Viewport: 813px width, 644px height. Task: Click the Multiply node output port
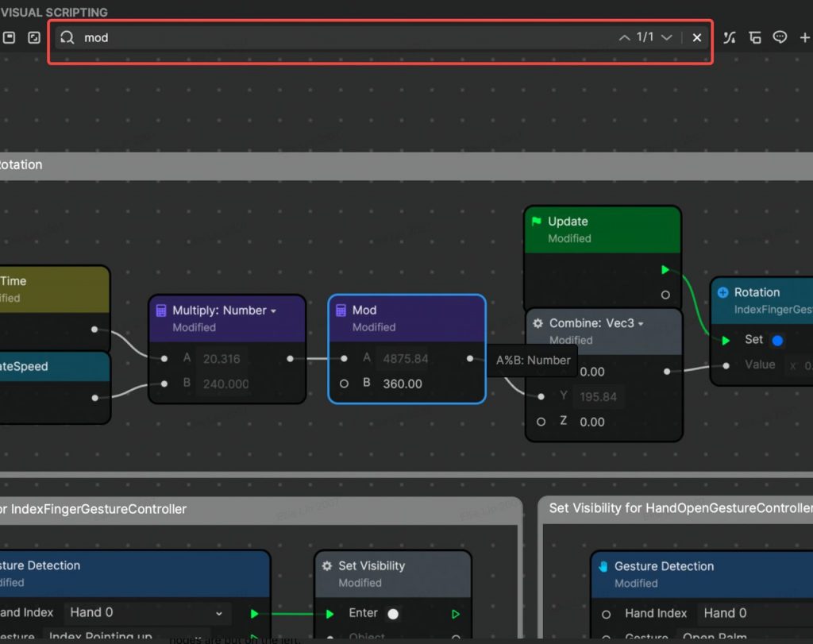(x=290, y=358)
